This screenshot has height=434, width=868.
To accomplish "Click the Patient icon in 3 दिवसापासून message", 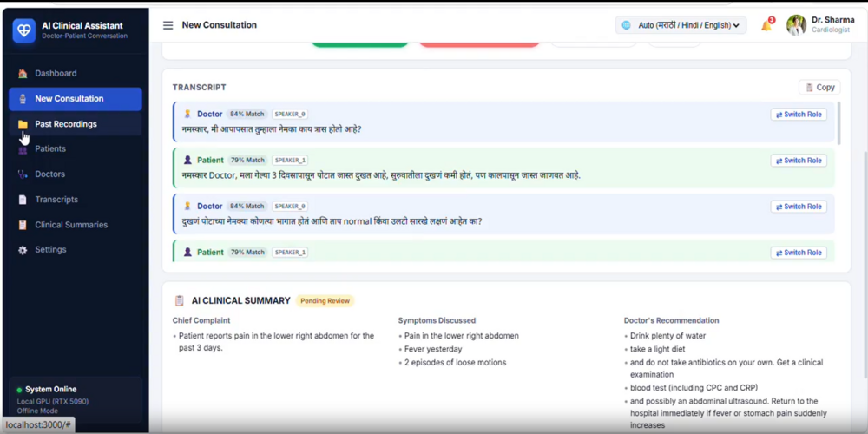I will (187, 161).
